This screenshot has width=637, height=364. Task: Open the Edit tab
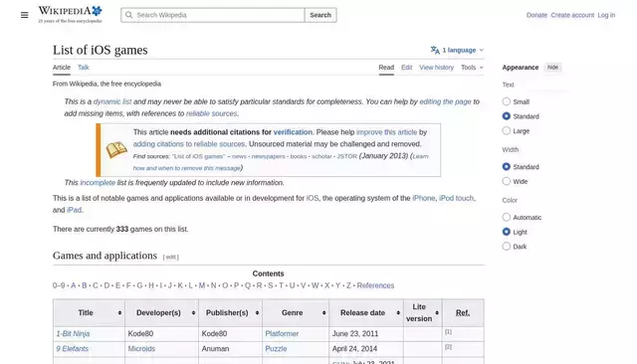(407, 68)
